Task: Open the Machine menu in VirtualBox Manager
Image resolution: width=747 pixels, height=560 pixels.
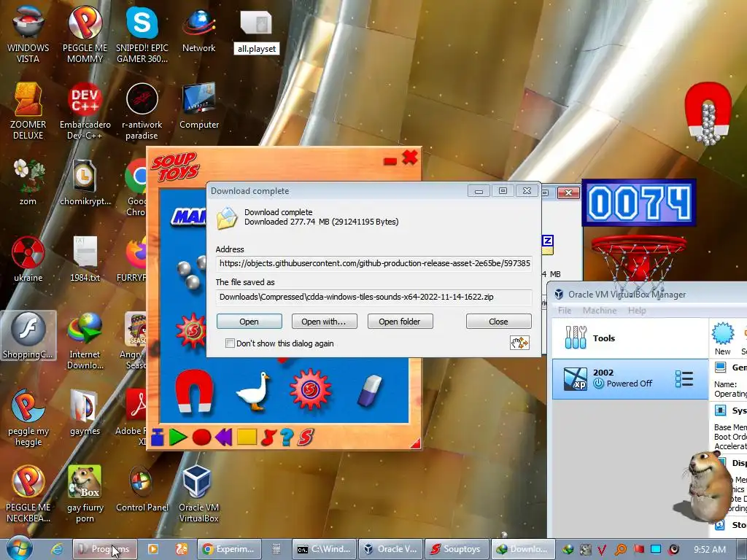Action: [x=600, y=311]
